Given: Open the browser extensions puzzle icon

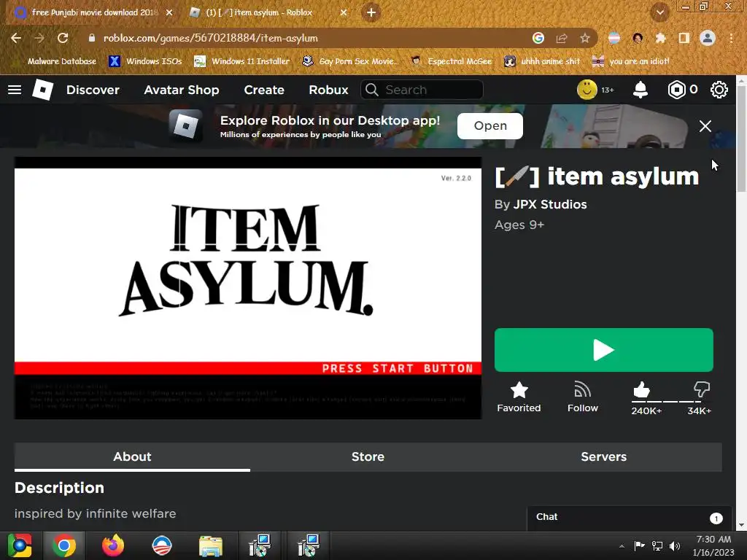Looking at the screenshot, I should point(660,38).
